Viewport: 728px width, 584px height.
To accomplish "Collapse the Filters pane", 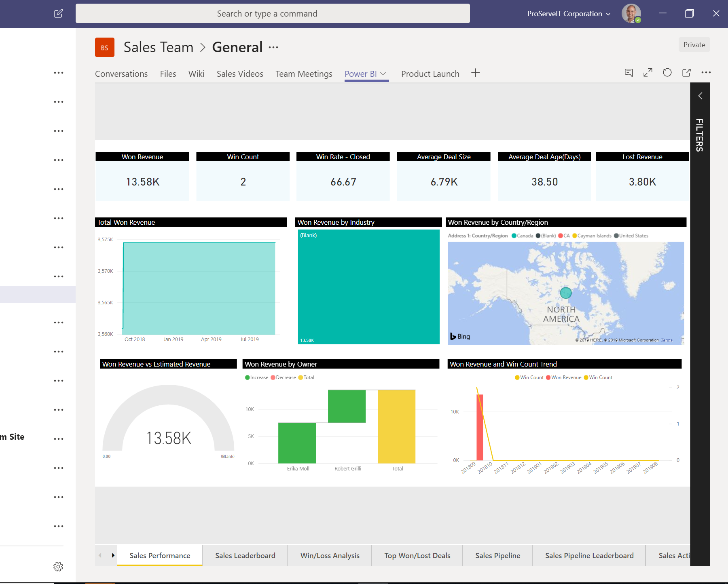I will click(700, 96).
